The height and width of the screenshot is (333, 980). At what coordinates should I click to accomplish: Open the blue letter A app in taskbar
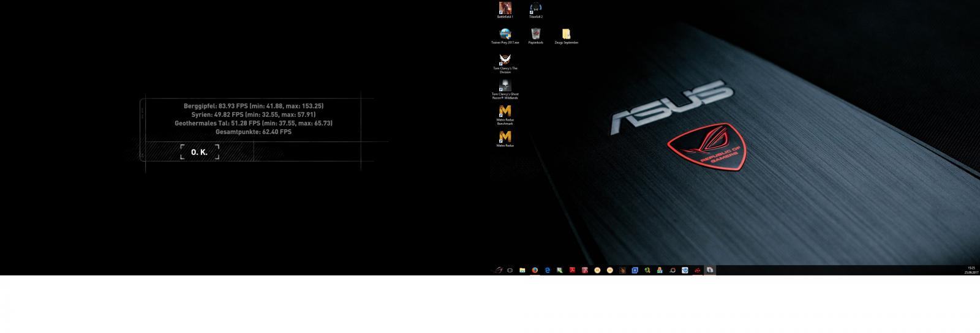(x=635, y=270)
